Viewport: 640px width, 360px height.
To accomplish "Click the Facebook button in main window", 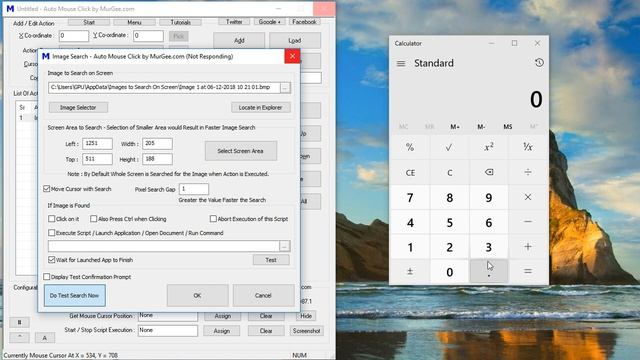I will coord(304,22).
